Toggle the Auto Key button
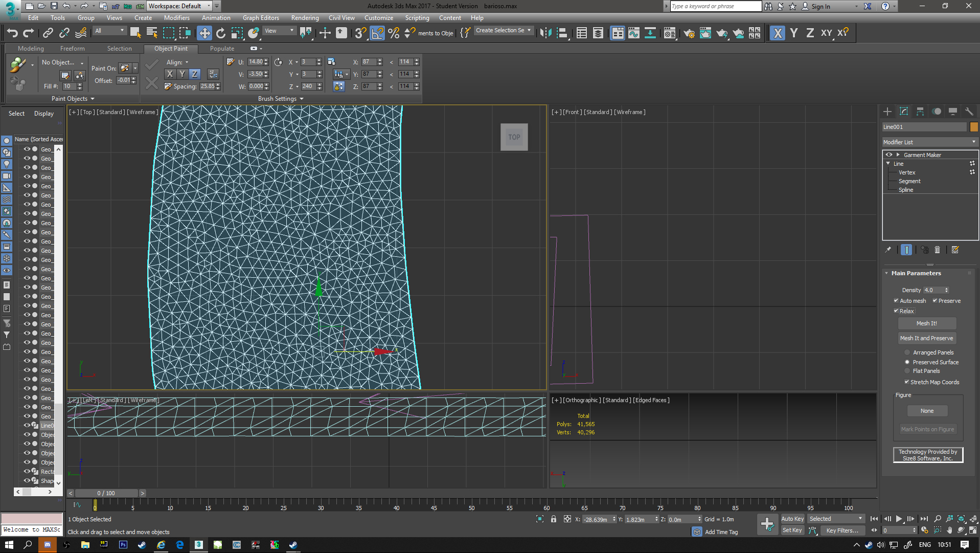 coord(792,519)
